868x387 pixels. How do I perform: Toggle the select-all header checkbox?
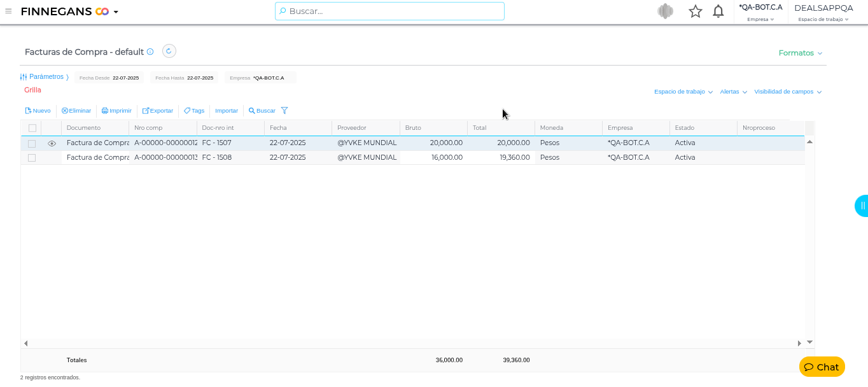pos(32,128)
